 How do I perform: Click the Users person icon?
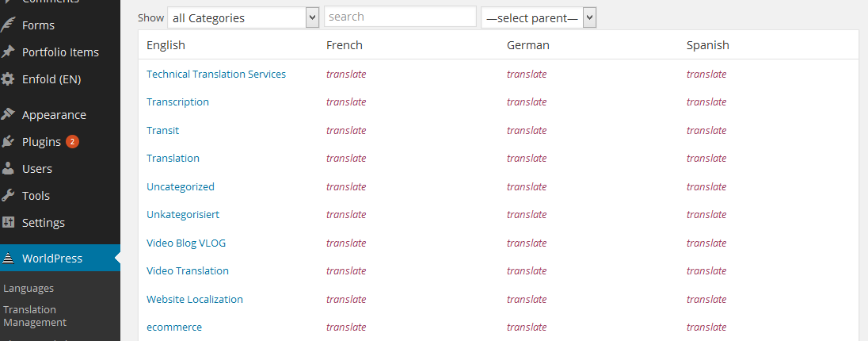(8, 169)
